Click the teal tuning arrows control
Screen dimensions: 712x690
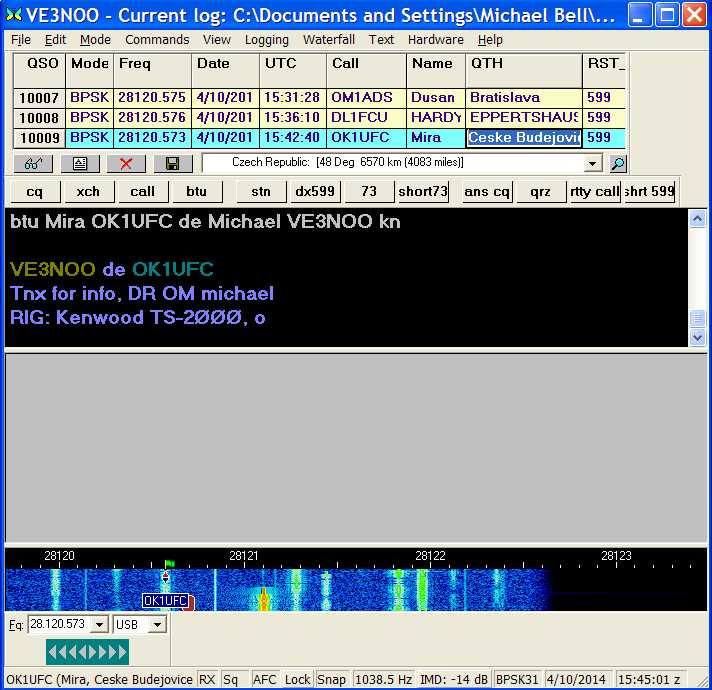[87, 653]
